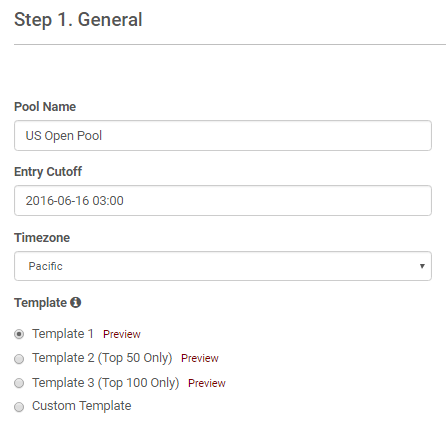Viewport: 446px width, 436px height.
Task: Open Preview link for Template 3
Action: coord(207,383)
